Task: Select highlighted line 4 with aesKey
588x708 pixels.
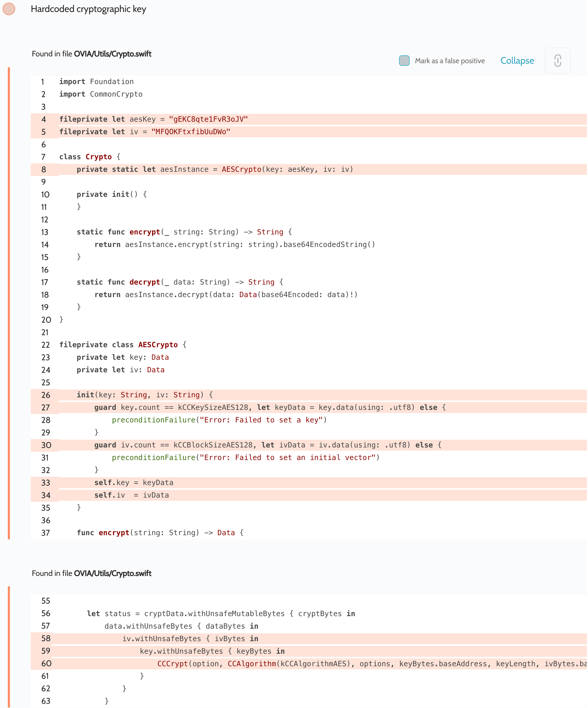Action: (153, 119)
